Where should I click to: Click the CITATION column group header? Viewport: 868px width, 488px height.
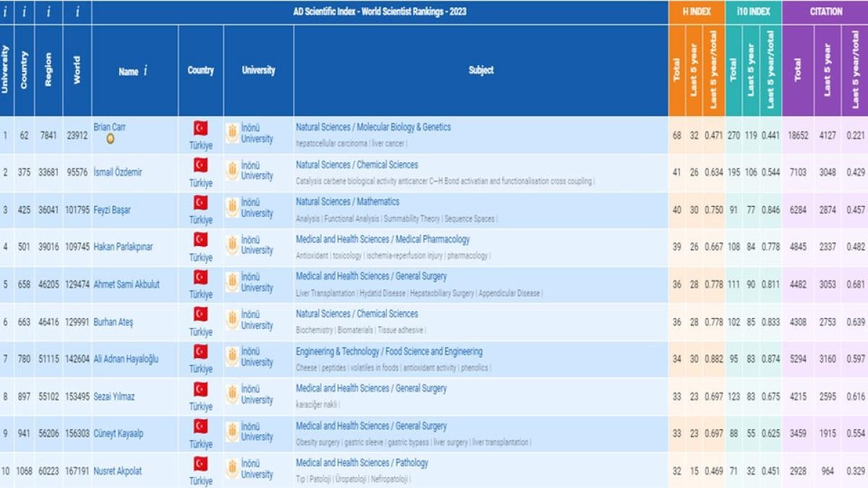tap(825, 12)
